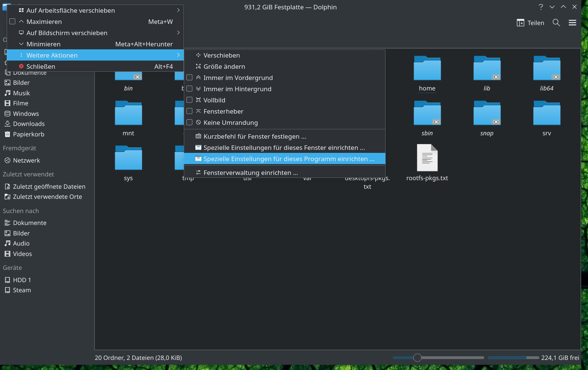Expand Weitere Aktionen submenu
This screenshot has height=370, width=588.
[95, 55]
